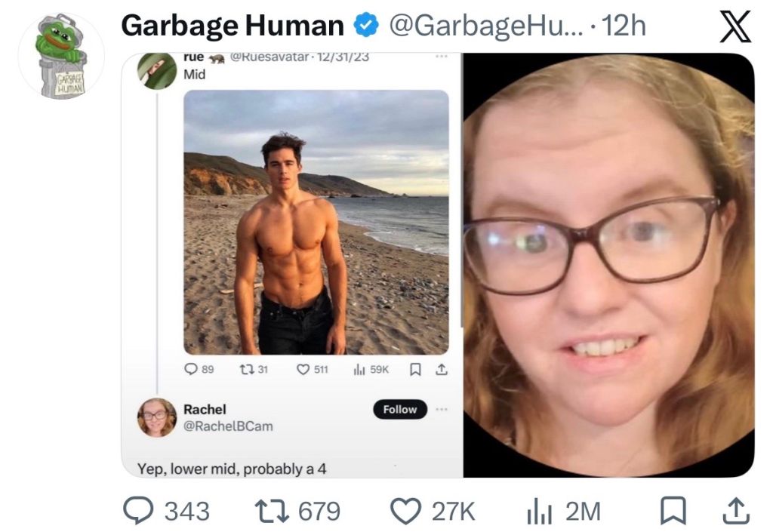Like the tweet with the 27K heart icon
Image resolution: width=773 pixels, height=532 pixels.
coord(405,511)
